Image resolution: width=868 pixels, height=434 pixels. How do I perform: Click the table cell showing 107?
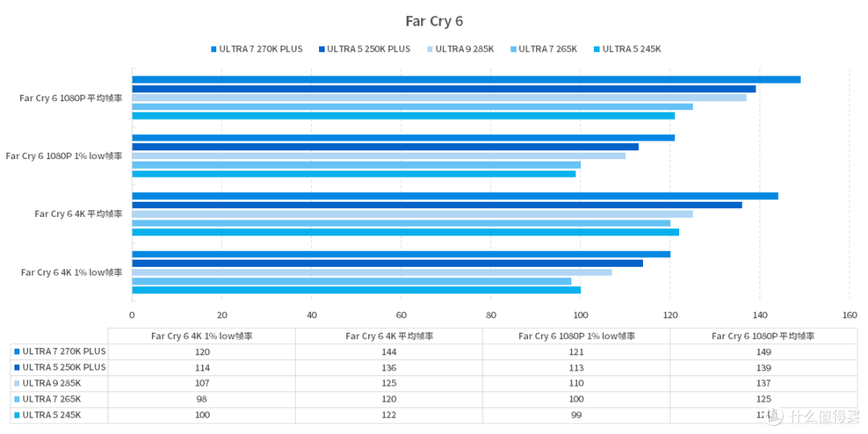point(202,383)
